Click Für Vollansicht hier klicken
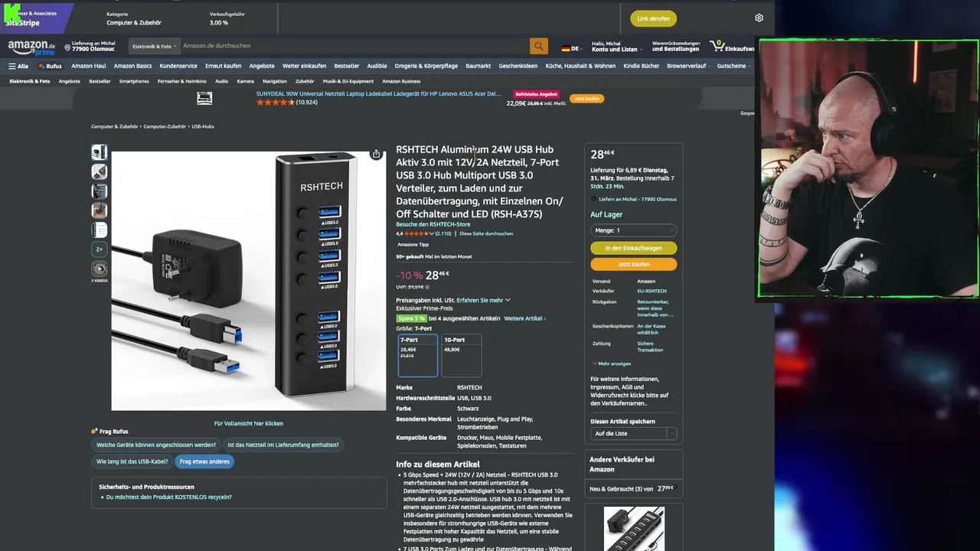The image size is (980, 551). tap(249, 423)
